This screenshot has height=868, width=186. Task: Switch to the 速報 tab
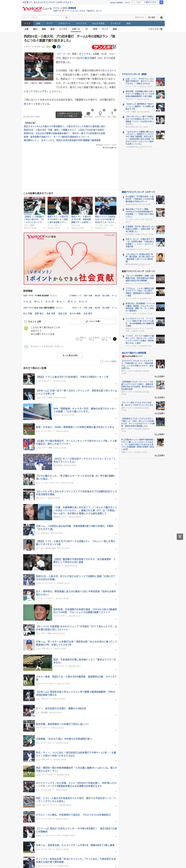38,24
